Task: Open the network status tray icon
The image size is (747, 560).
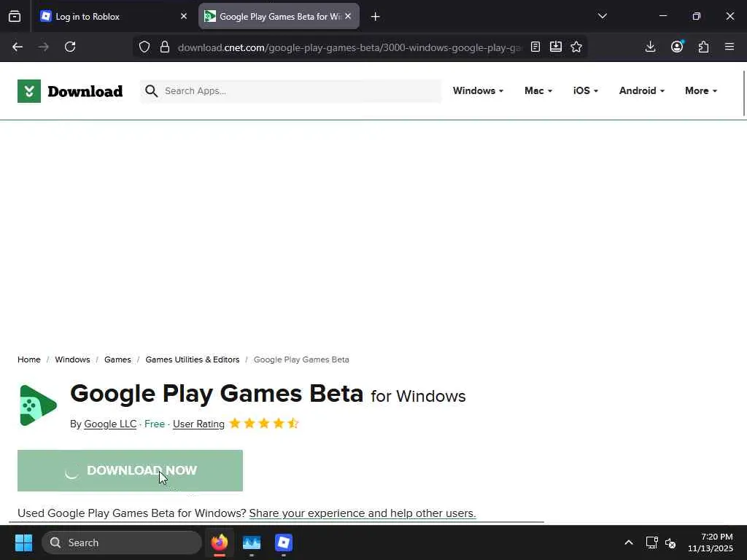Action: [651, 542]
